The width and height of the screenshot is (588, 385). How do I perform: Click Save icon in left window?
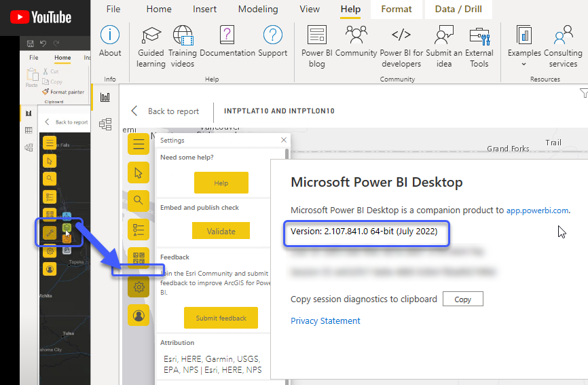(31, 43)
